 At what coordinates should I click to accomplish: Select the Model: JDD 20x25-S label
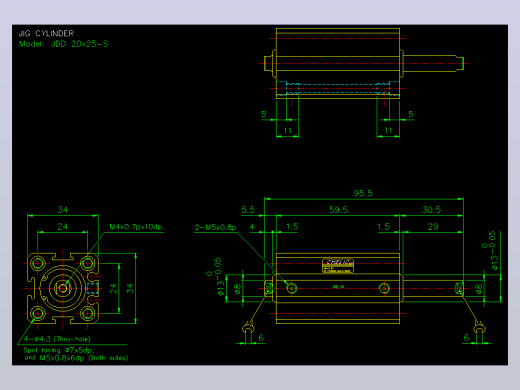pyautogui.click(x=64, y=44)
